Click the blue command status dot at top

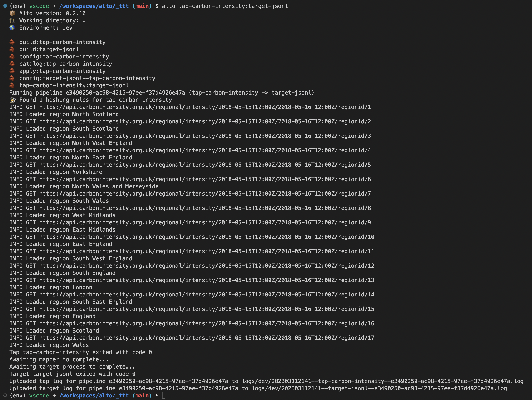[5, 6]
